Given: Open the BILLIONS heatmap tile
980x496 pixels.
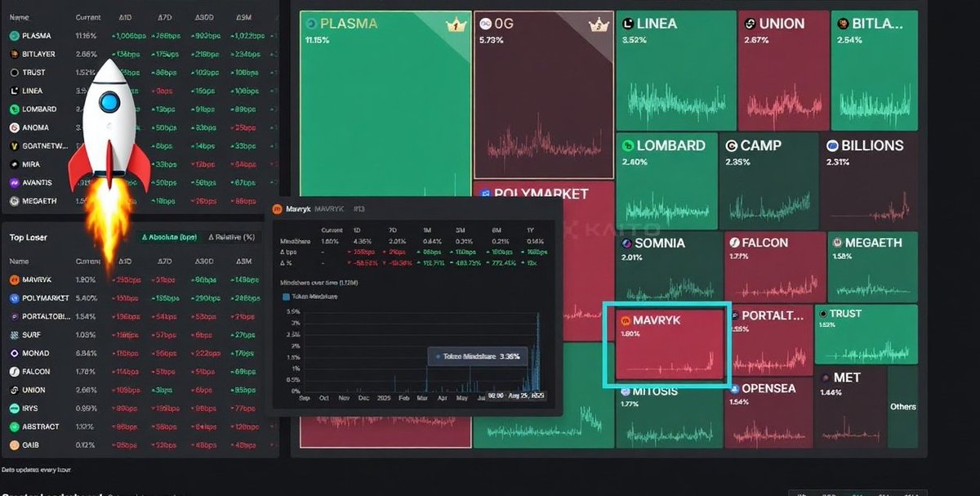Looking at the screenshot, I should point(869,181).
